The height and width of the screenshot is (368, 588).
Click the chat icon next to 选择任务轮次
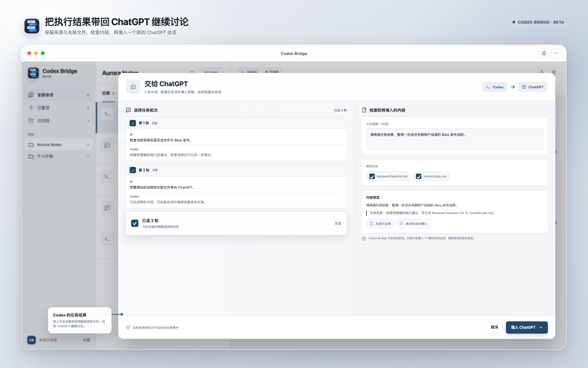129,110
